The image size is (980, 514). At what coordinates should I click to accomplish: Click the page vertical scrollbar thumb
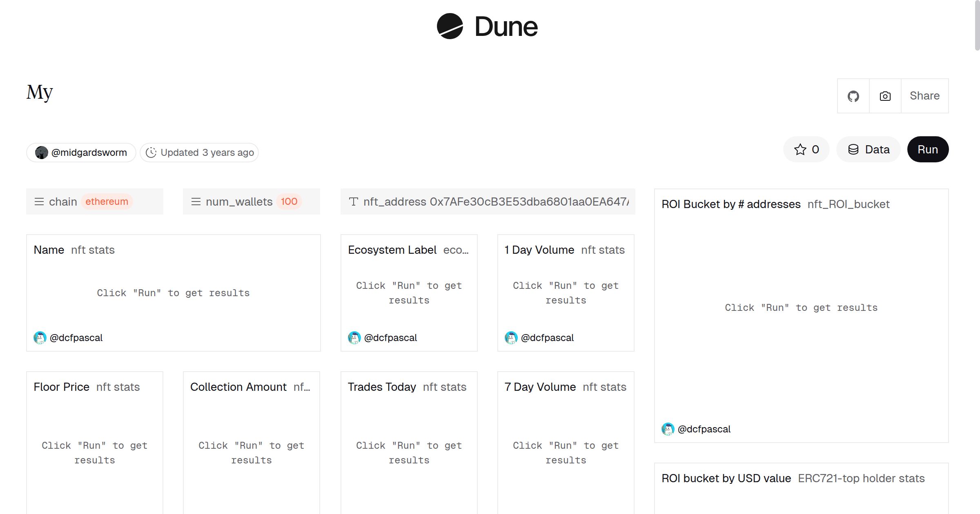(x=977, y=25)
